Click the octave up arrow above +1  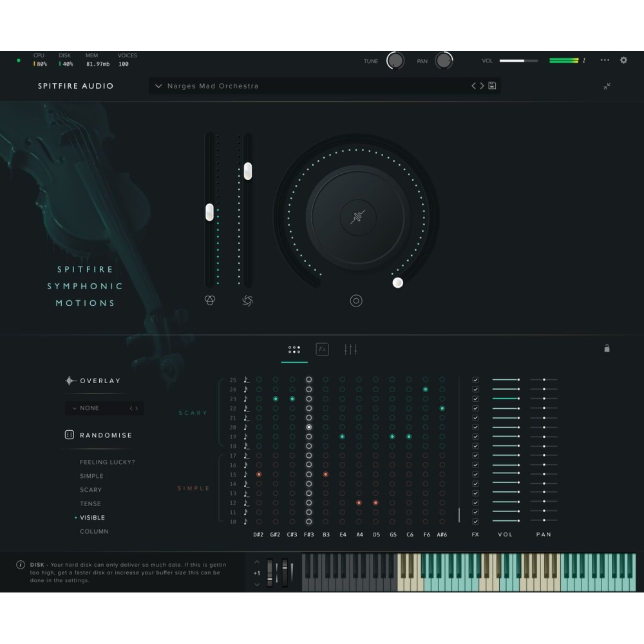coord(257,562)
